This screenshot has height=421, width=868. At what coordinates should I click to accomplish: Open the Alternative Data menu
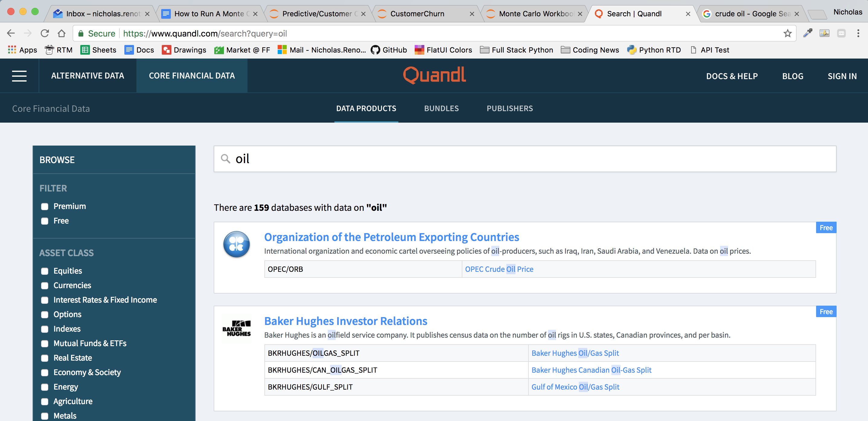click(88, 76)
